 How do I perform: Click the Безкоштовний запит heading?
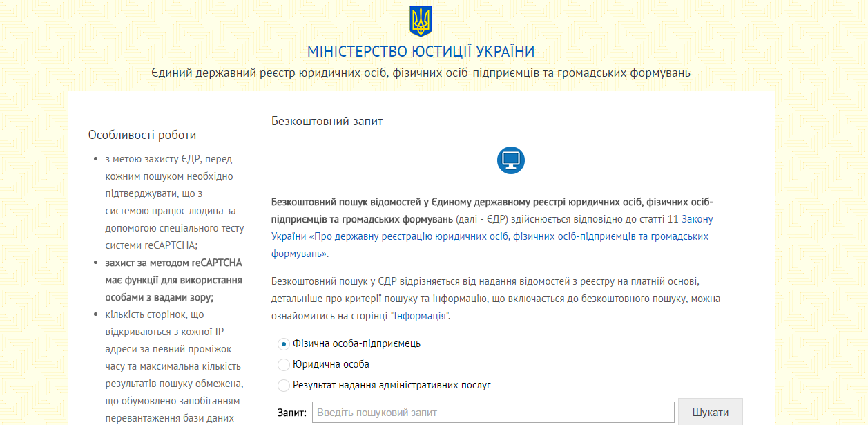pos(327,121)
